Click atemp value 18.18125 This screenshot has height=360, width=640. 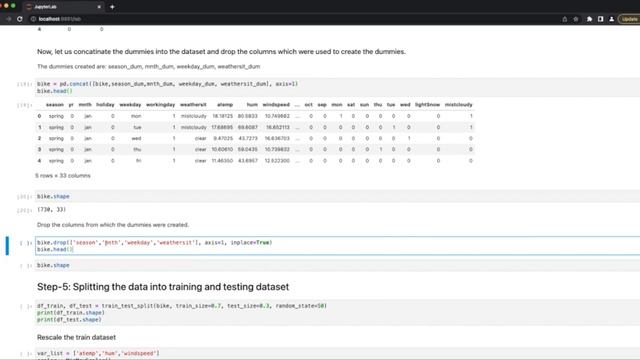tap(222, 116)
